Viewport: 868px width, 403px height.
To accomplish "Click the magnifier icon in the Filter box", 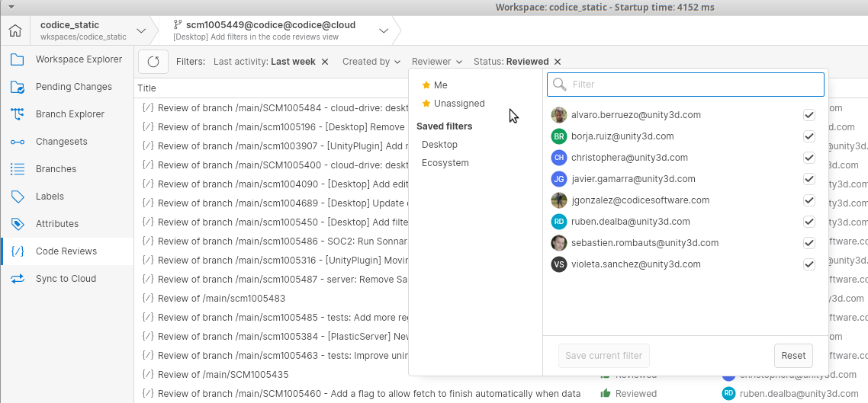I will click(x=560, y=85).
